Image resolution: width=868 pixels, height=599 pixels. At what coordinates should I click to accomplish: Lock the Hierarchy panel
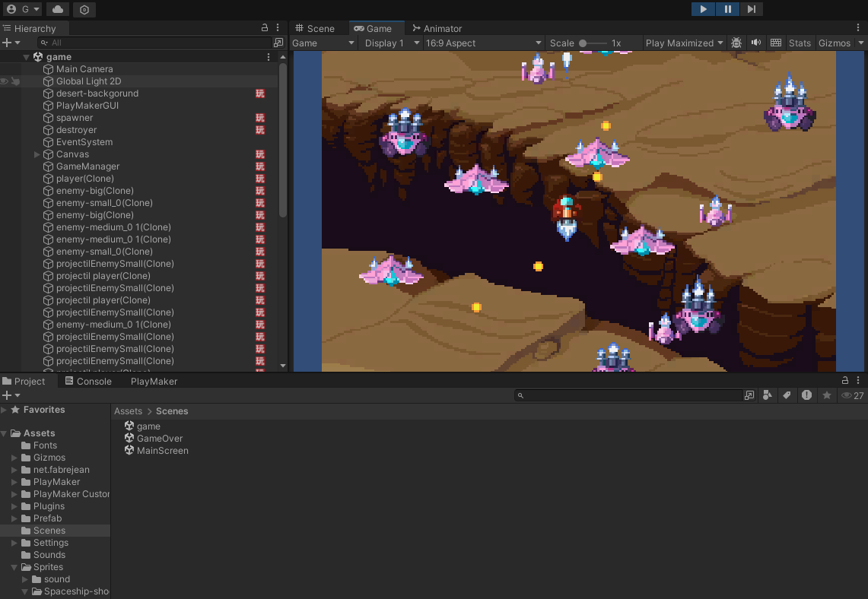(x=265, y=28)
